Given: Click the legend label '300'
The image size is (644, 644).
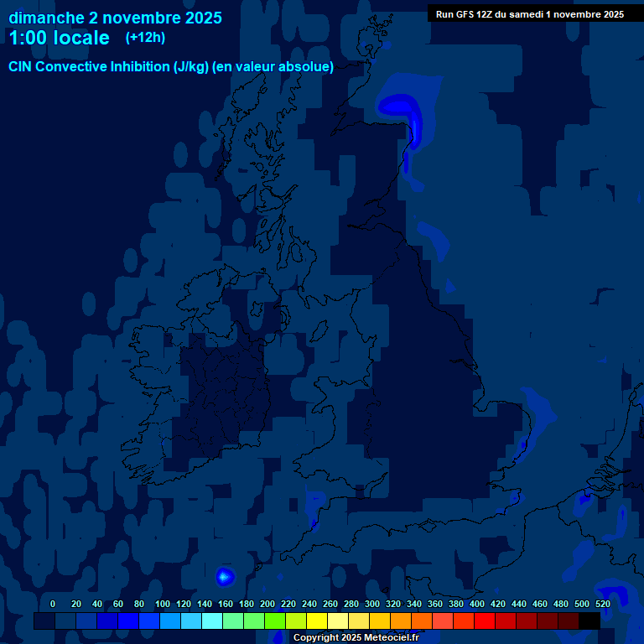Looking at the screenshot, I should 372,604.
